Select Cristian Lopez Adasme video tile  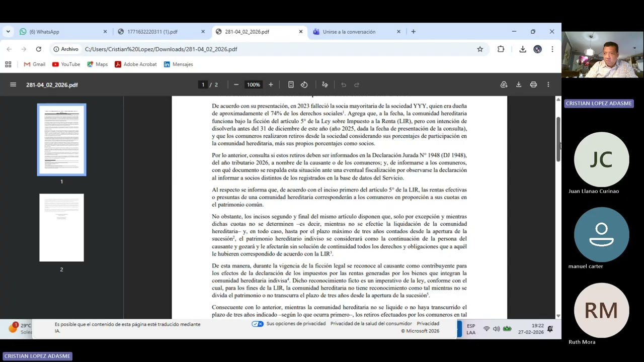[603, 55]
